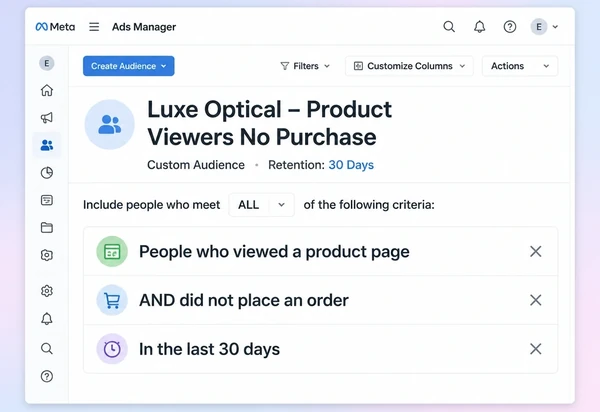Screen dimensions: 600x412
Task: Click the E account avatar in sidebar
Action: click(x=47, y=63)
